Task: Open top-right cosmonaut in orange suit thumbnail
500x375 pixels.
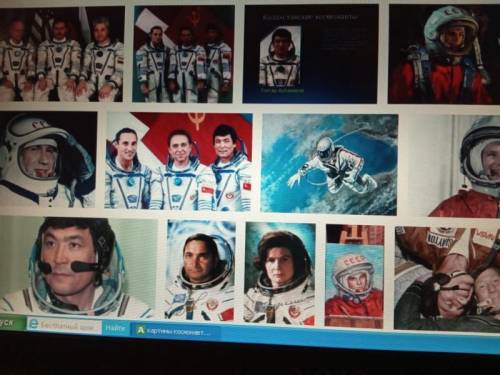Action: 444,54
